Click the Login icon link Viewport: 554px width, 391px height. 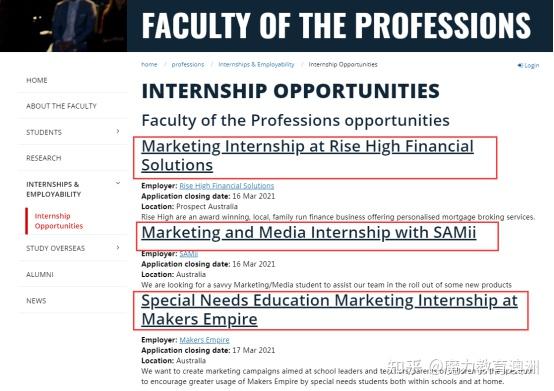click(528, 65)
